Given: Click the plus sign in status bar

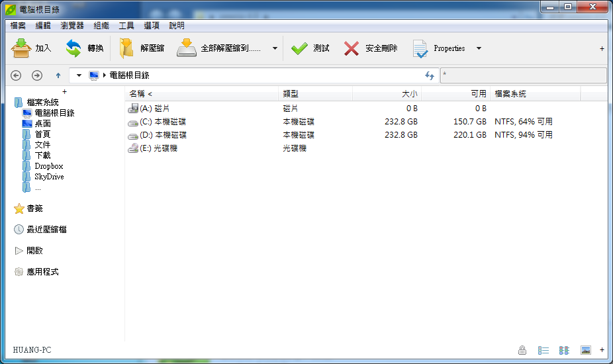Looking at the screenshot, I should pos(602,350).
